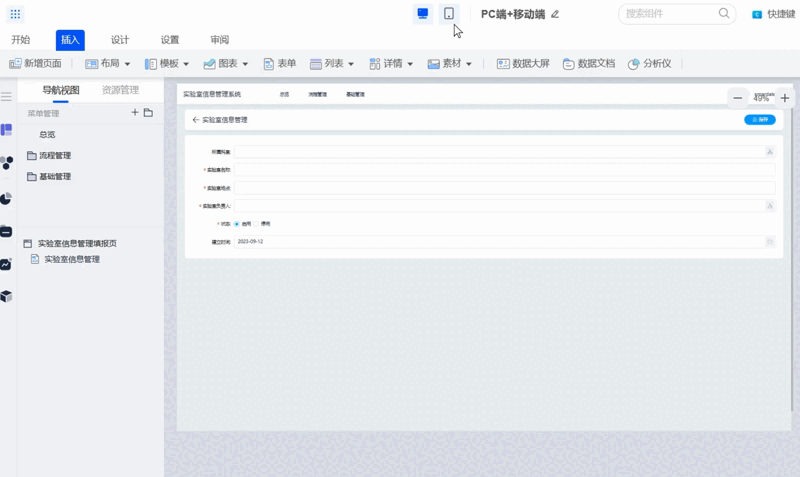Switch to PC desktop preview mode
The height and width of the screenshot is (477, 800).
pos(422,14)
